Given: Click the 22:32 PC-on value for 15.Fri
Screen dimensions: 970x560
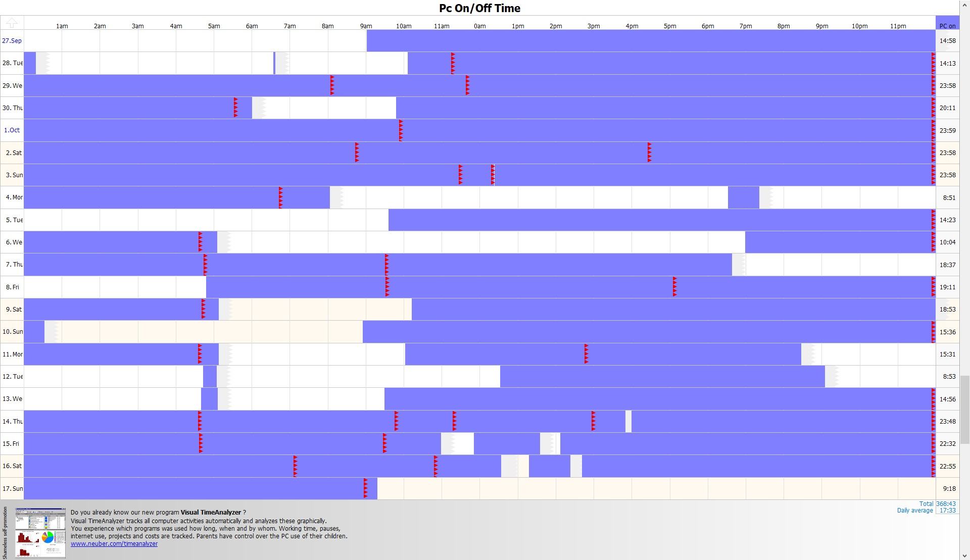Looking at the screenshot, I should pyautogui.click(x=947, y=444).
